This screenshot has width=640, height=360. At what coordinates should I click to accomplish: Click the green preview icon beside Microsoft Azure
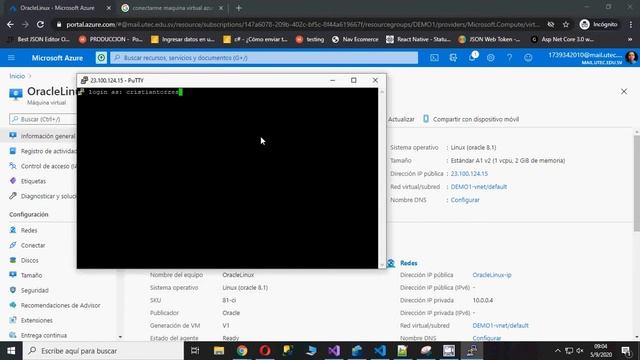tap(101, 58)
